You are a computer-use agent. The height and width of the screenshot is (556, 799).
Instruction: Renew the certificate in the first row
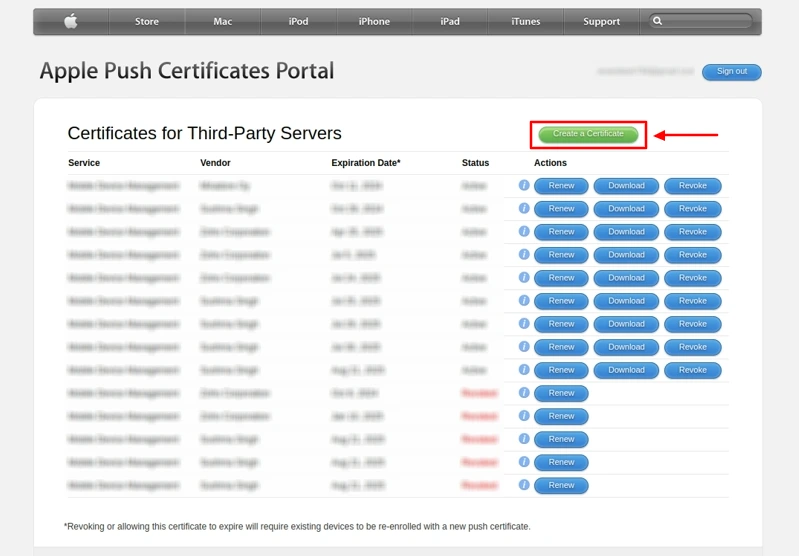[561, 186]
